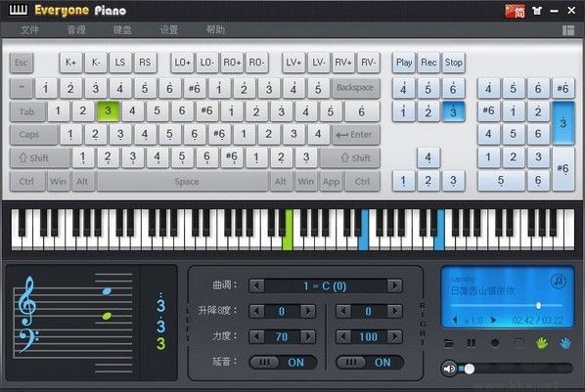Image resolution: width=585 pixels, height=392 pixels.
Task: Raise the left hand octave value
Action: click(308, 312)
